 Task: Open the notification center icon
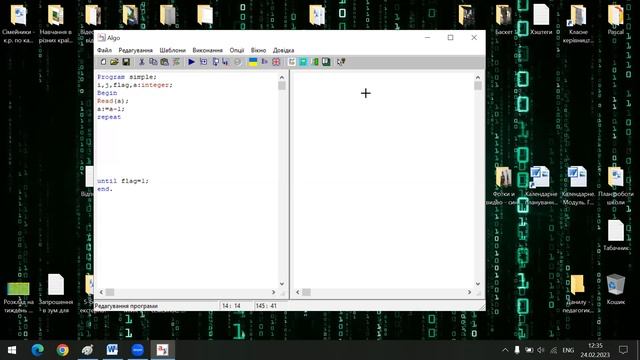tap(623, 350)
